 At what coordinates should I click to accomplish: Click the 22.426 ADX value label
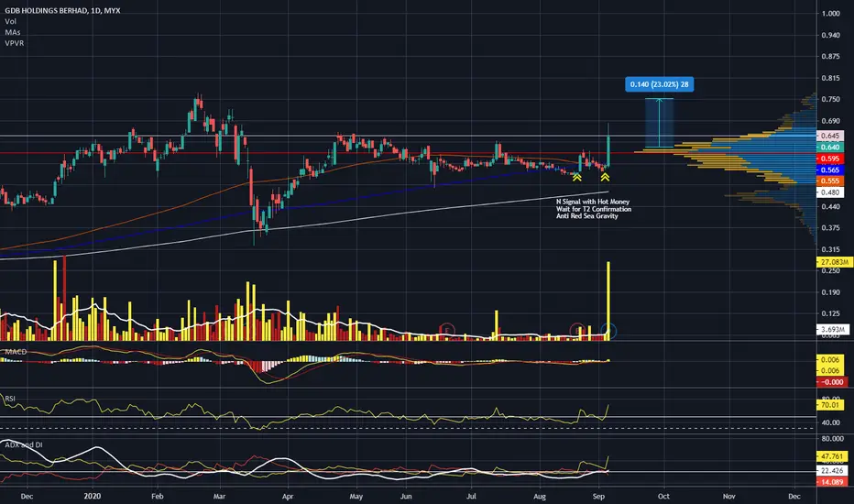832,470
